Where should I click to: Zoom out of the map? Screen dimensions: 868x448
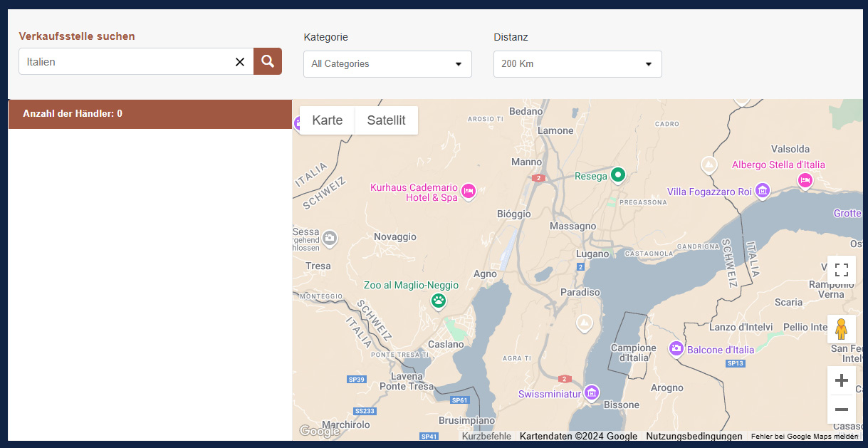(841, 410)
